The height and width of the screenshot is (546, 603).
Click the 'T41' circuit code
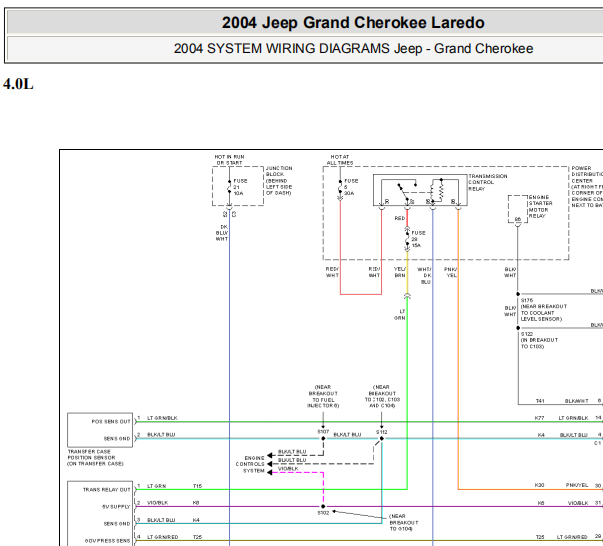(x=540, y=401)
